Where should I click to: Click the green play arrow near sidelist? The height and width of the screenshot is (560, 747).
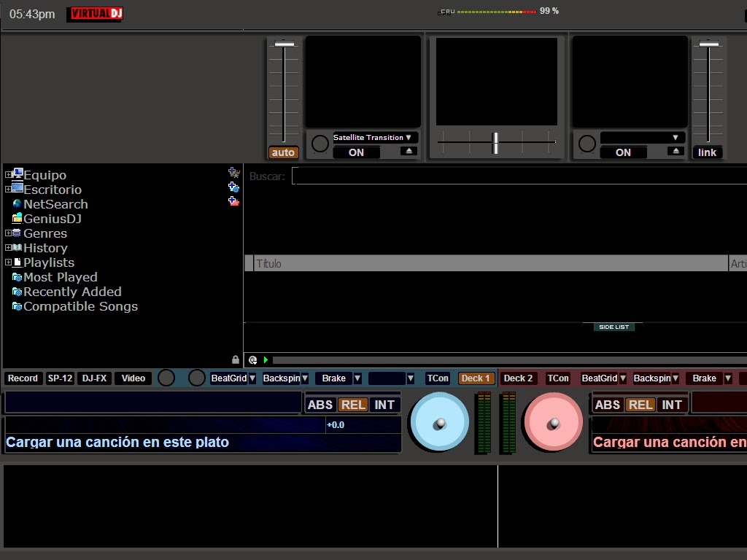click(x=265, y=359)
